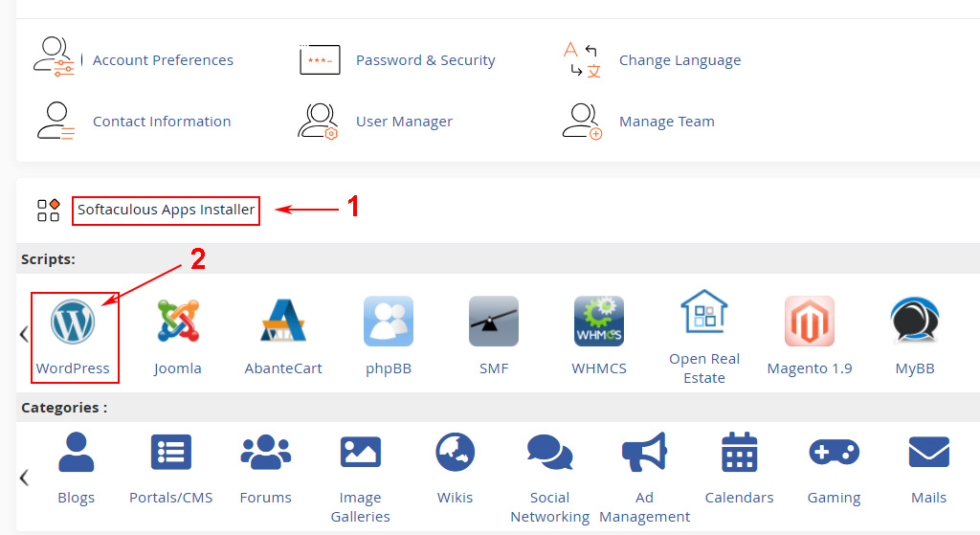Click the Ad Management category label

pyautogui.click(x=644, y=507)
